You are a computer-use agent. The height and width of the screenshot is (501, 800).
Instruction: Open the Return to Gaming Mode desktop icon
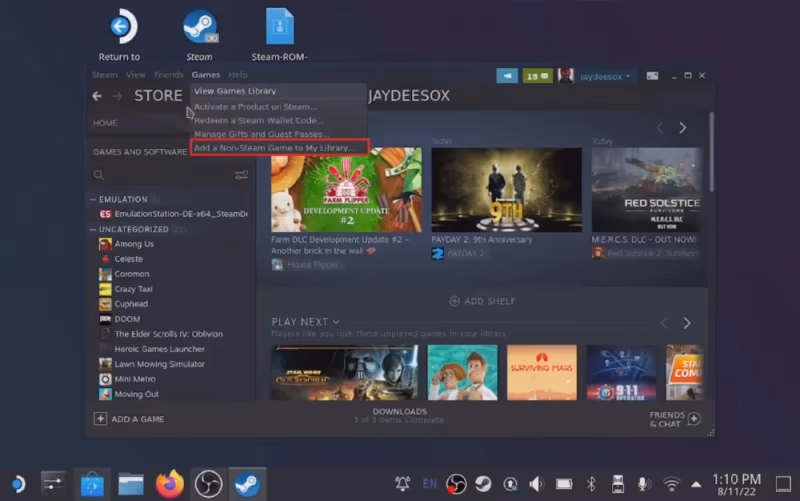122,26
